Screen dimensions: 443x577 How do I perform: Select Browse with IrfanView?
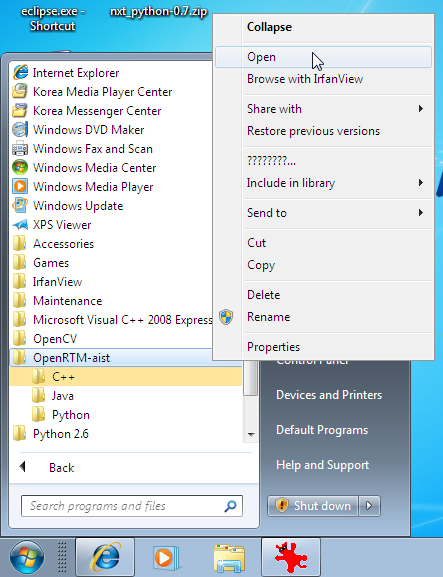323,79
